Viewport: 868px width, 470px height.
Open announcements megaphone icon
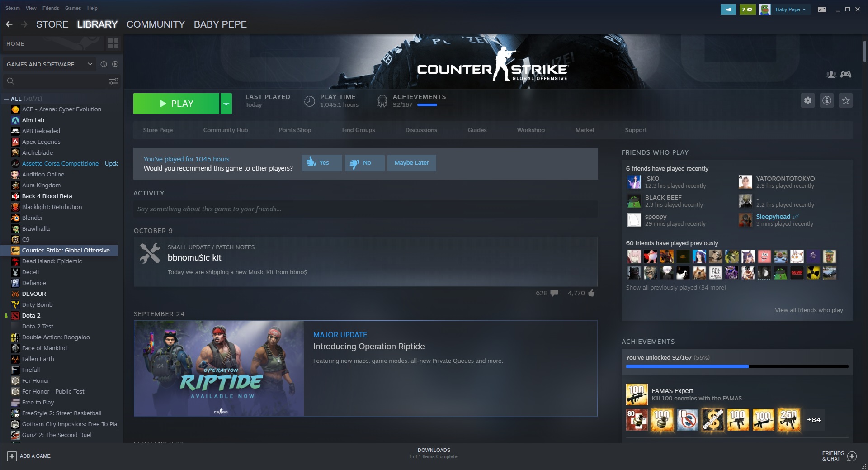pos(728,9)
